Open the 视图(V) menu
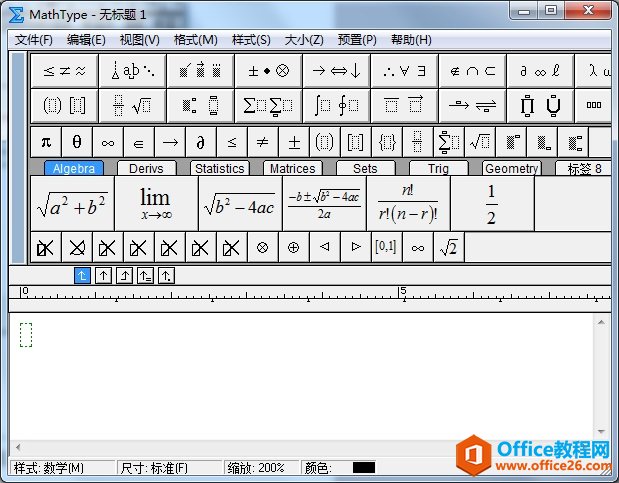This screenshot has width=619, height=483. tap(139, 40)
